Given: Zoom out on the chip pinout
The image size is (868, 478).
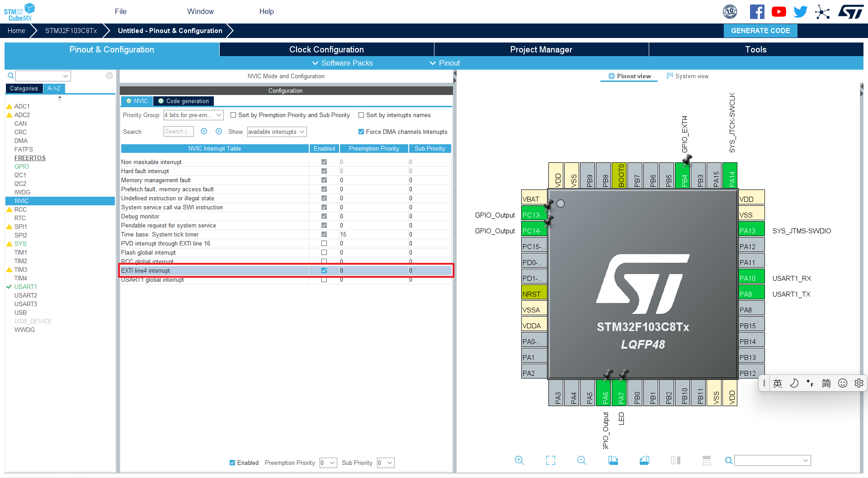Looking at the screenshot, I should tap(582, 460).
